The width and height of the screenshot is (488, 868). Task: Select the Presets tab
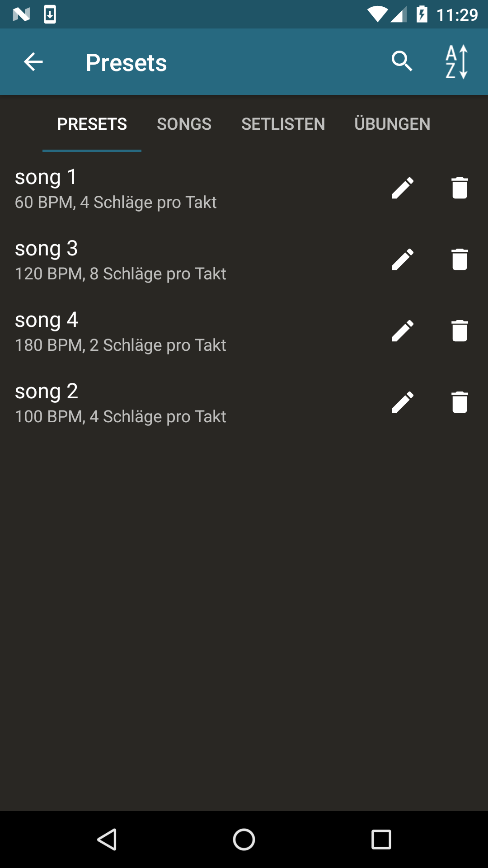92,124
